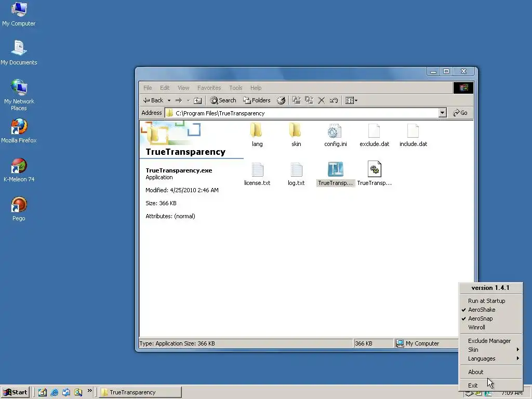Click TrueTransparency taskbar window button
Viewport: 532px width, 399px height.
[x=140, y=392]
